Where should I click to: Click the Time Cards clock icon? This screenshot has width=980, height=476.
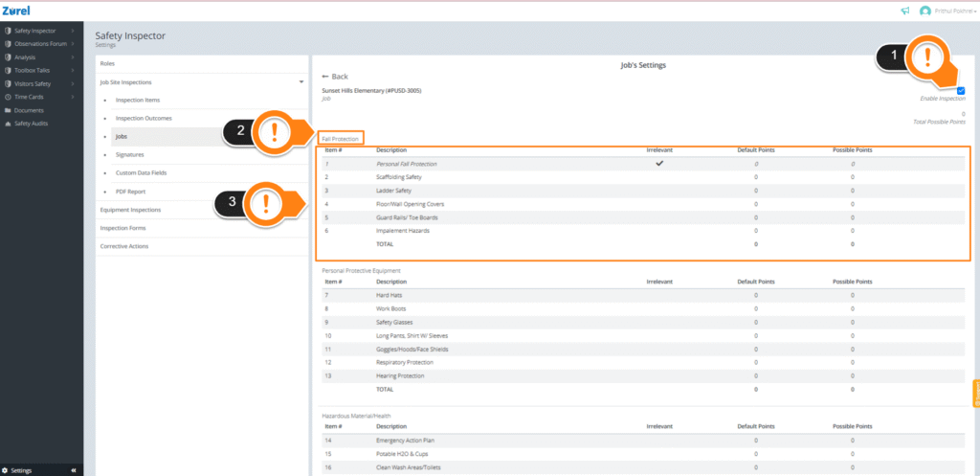7,97
